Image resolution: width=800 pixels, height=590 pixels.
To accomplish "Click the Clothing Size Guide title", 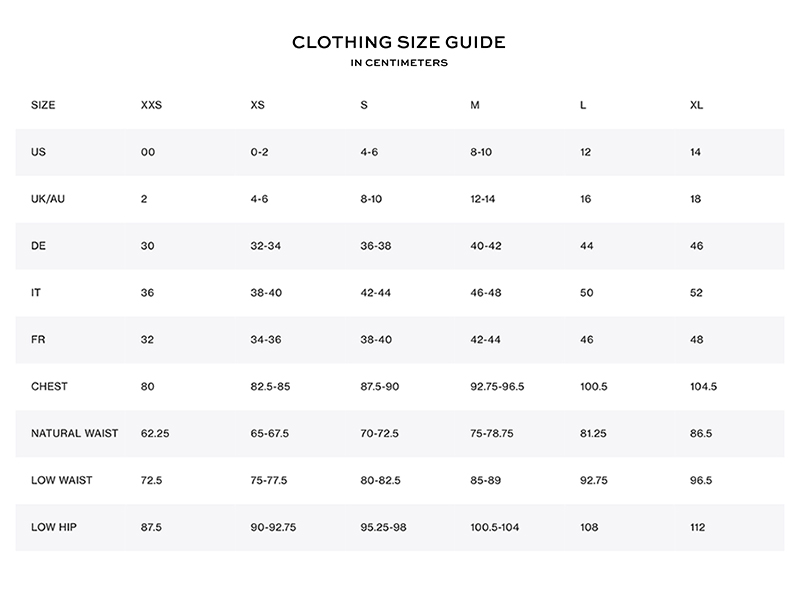I will [399, 42].
